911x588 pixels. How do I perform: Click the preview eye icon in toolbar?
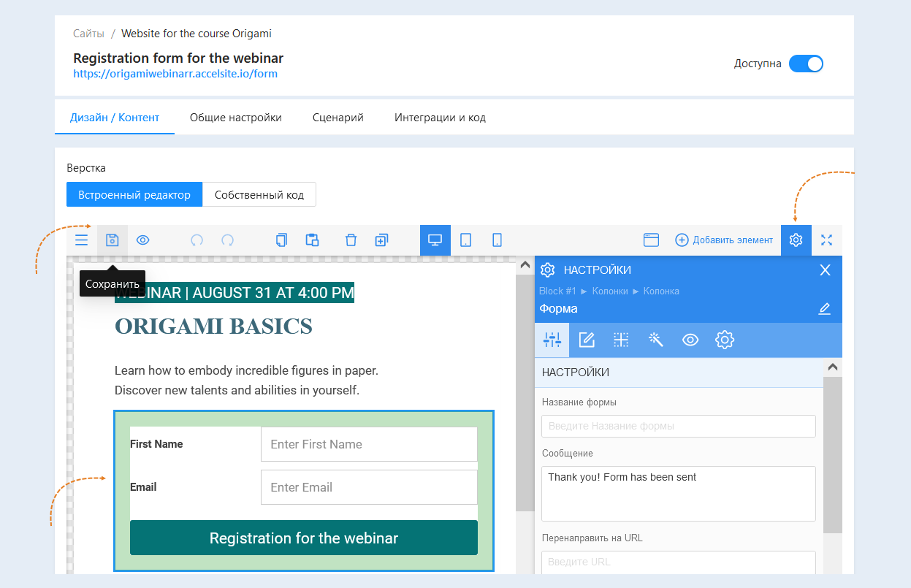coord(143,240)
